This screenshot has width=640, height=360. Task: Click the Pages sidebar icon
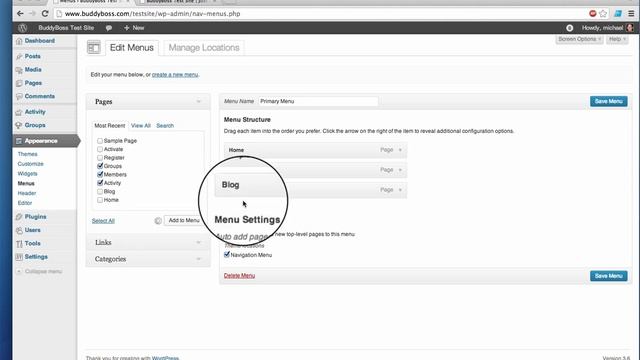pos(19,83)
